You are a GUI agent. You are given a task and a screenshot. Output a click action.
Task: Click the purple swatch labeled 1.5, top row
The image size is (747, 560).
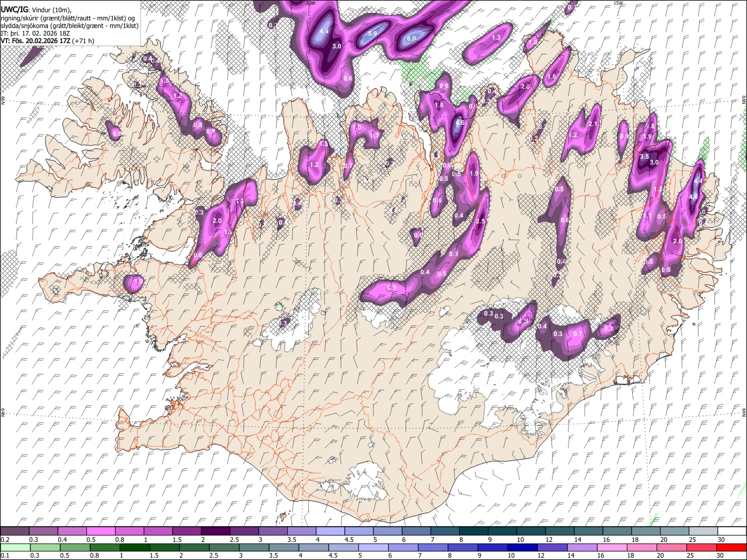tap(186, 531)
